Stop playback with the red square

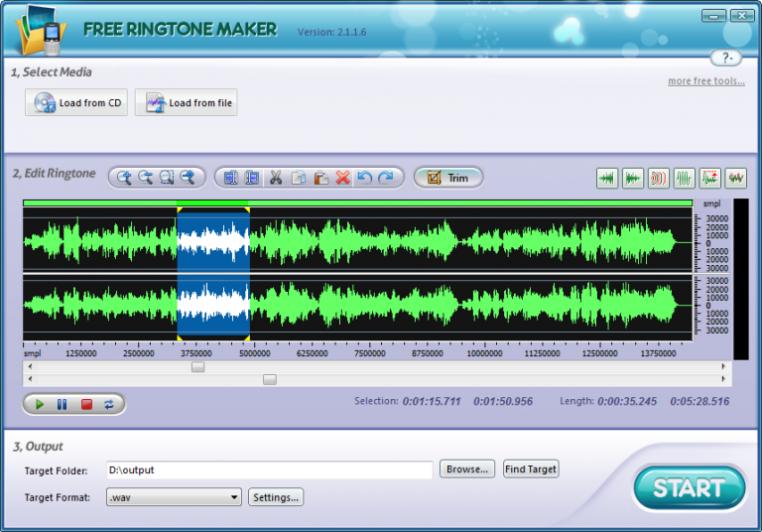click(x=86, y=404)
